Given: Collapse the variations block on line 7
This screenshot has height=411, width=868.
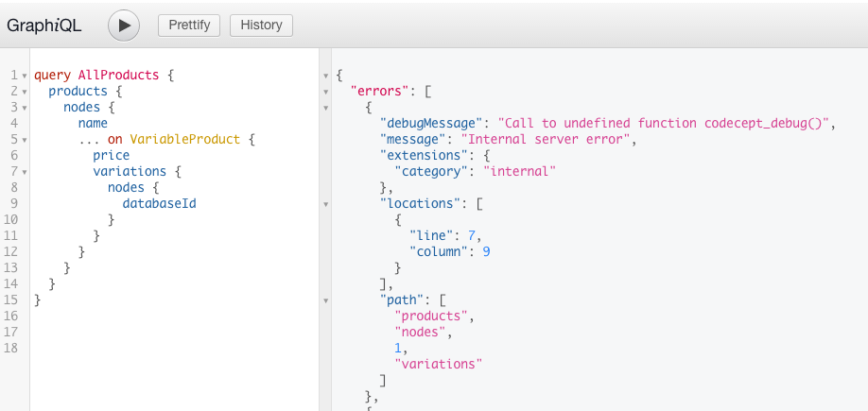Looking at the screenshot, I should tap(25, 172).
